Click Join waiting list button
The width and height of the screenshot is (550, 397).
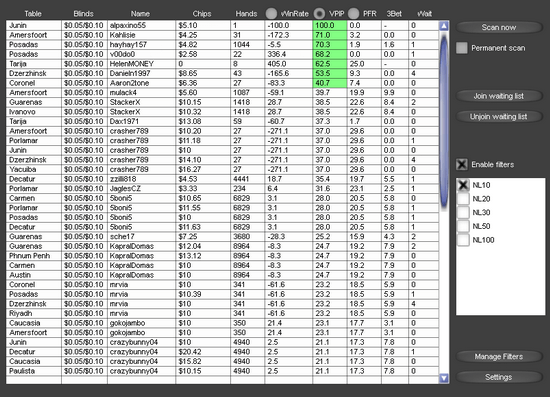[x=499, y=96]
